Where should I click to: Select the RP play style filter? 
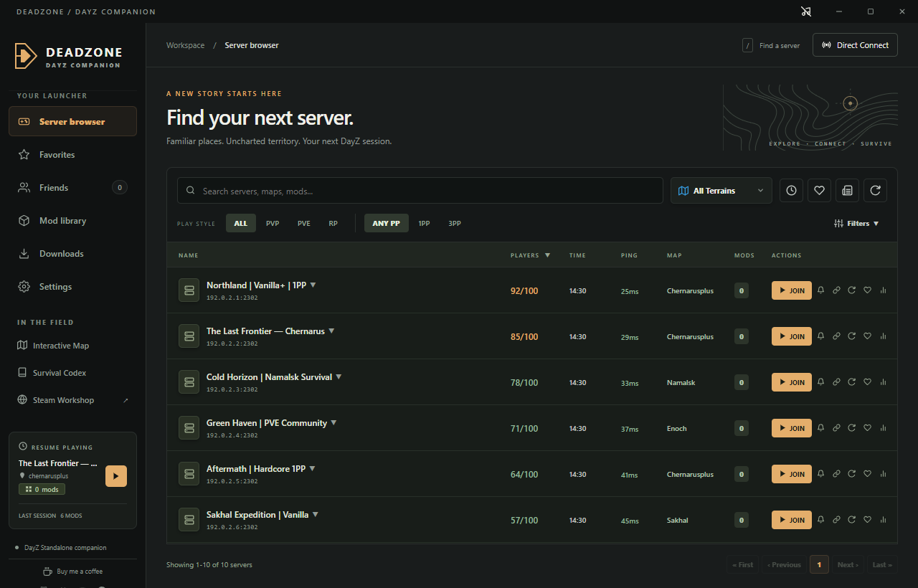(333, 223)
